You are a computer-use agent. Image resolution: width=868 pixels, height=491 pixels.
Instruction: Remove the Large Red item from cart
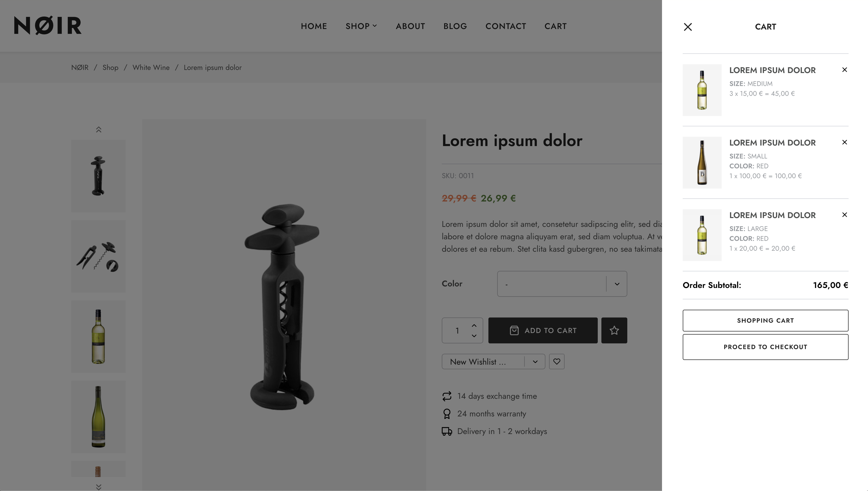pos(844,215)
